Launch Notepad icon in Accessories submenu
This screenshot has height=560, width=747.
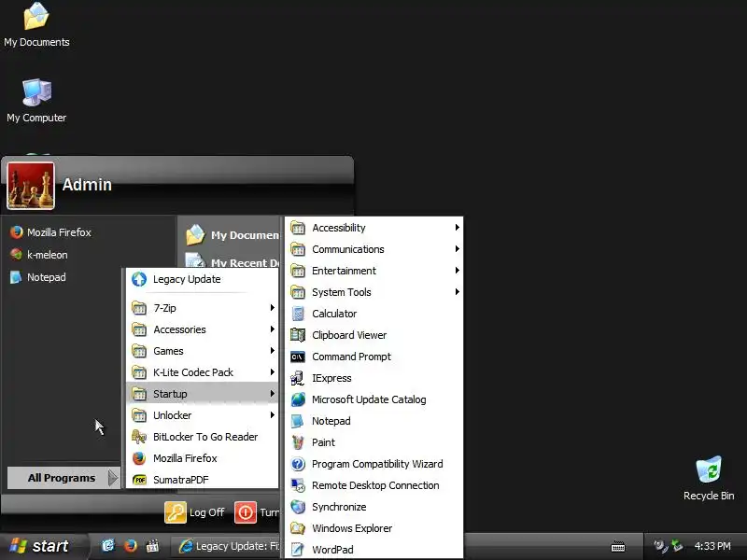298,421
